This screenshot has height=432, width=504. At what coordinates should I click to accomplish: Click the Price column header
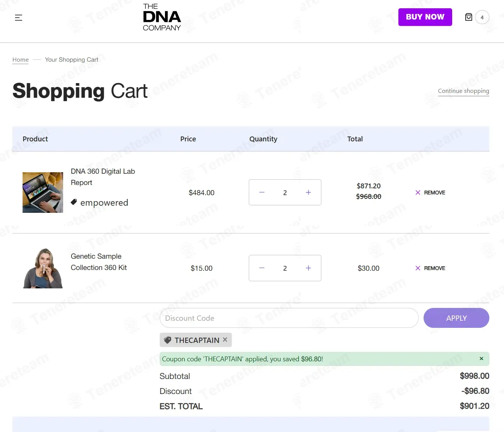click(x=188, y=139)
